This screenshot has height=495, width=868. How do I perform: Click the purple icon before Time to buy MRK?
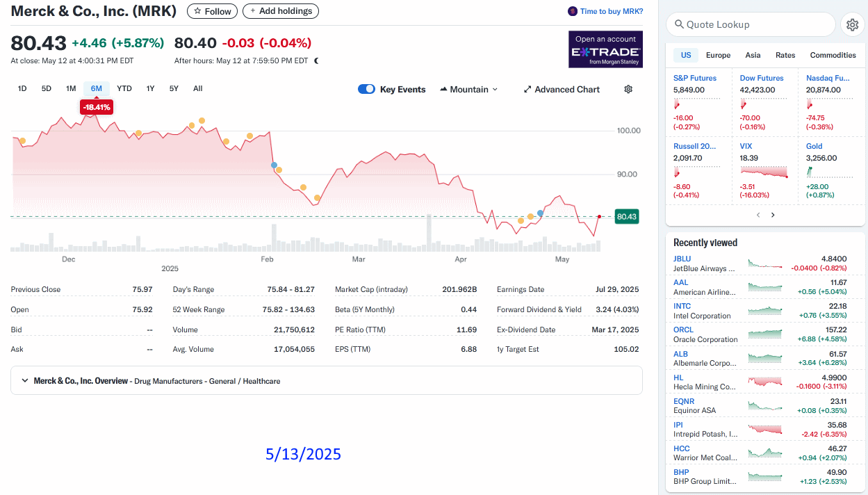tap(573, 11)
